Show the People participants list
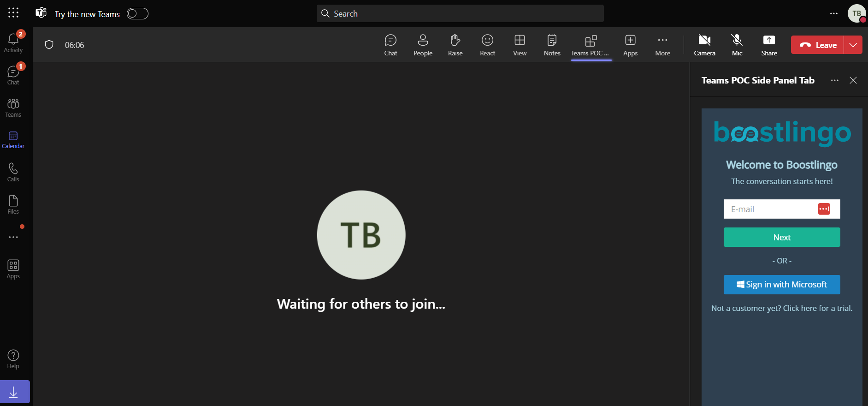This screenshot has height=406, width=868. pyautogui.click(x=423, y=45)
